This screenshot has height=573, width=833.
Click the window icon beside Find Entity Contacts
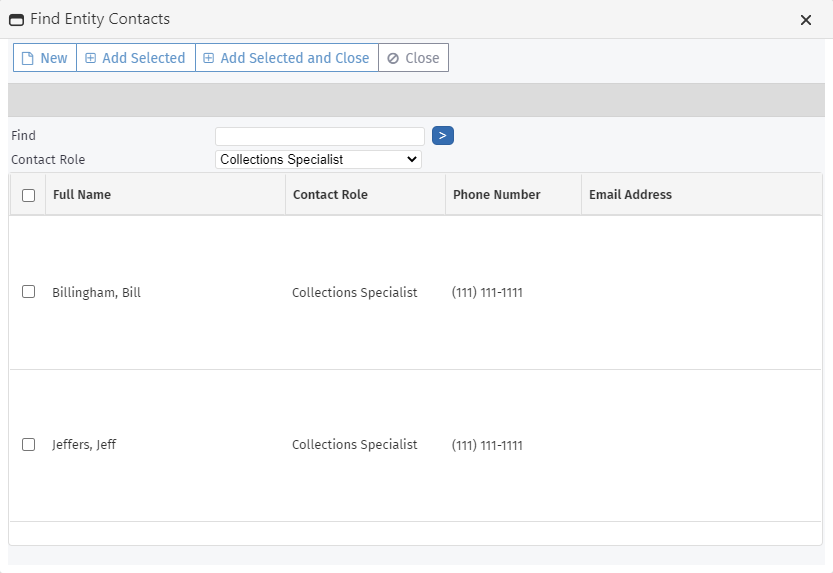16,20
